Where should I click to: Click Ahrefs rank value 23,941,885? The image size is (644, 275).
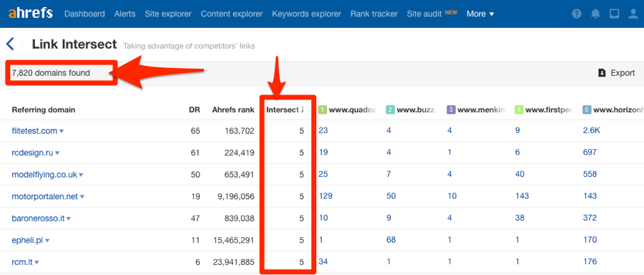click(234, 262)
